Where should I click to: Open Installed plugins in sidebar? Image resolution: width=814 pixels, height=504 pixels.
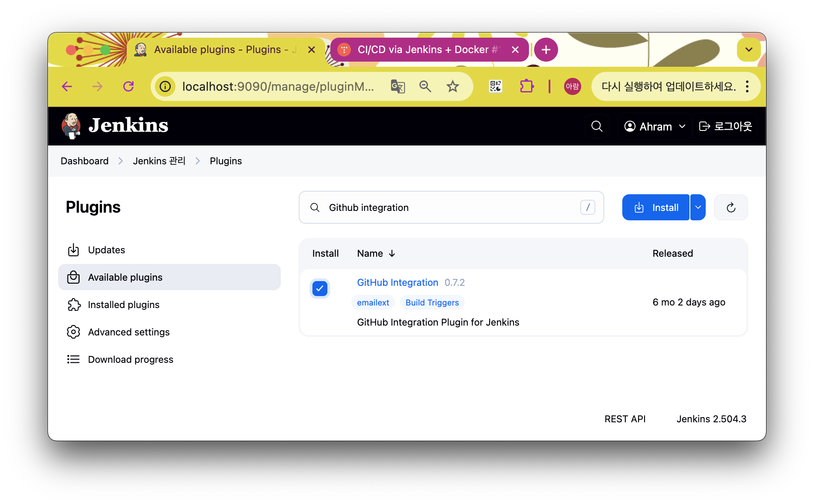169,305
